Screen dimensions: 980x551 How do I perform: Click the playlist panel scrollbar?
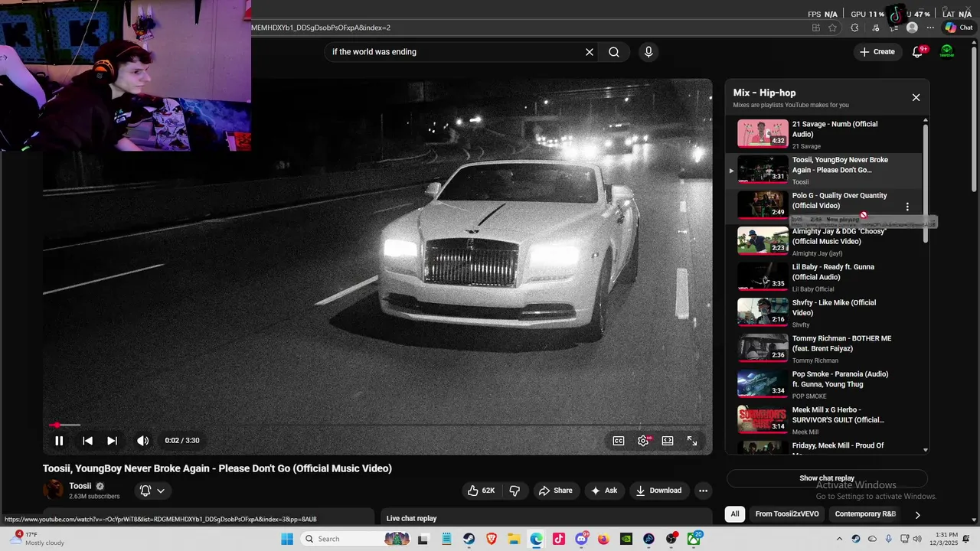[x=926, y=184]
